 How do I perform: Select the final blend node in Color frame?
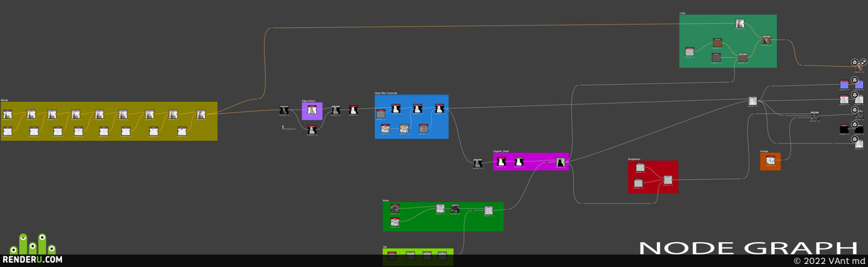766,40
